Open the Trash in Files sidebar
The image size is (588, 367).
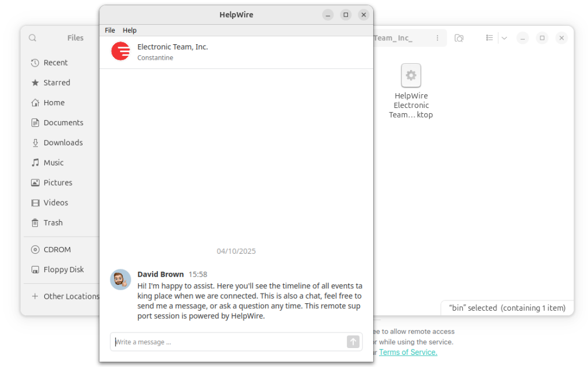[52, 222]
